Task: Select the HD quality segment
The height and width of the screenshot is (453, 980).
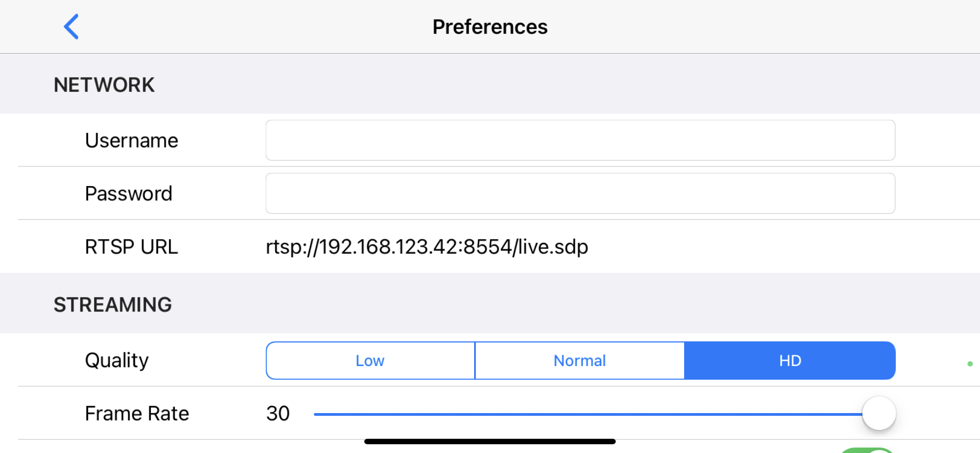Action: (x=790, y=361)
